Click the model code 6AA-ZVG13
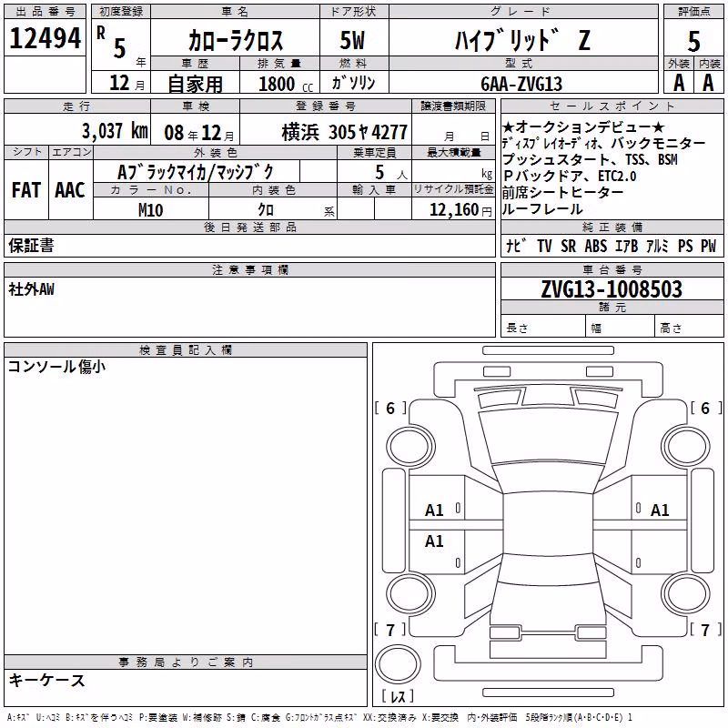Viewport: 728px width, 728px height. click(521, 84)
